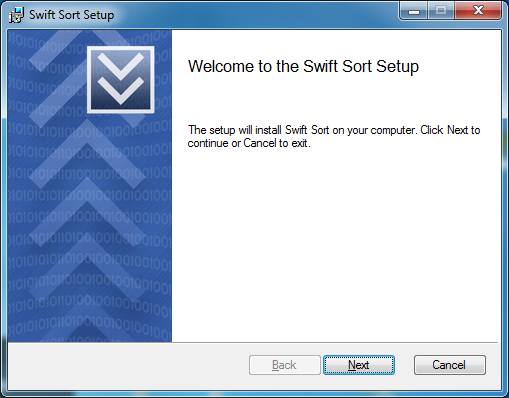This screenshot has width=509, height=398.
Task: Click the Next button to continue setup
Action: click(359, 365)
